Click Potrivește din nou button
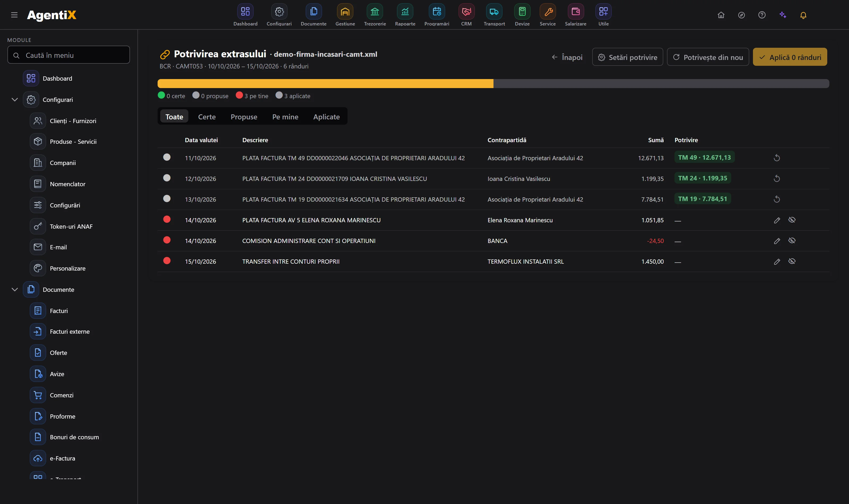849x504 pixels. [708, 57]
